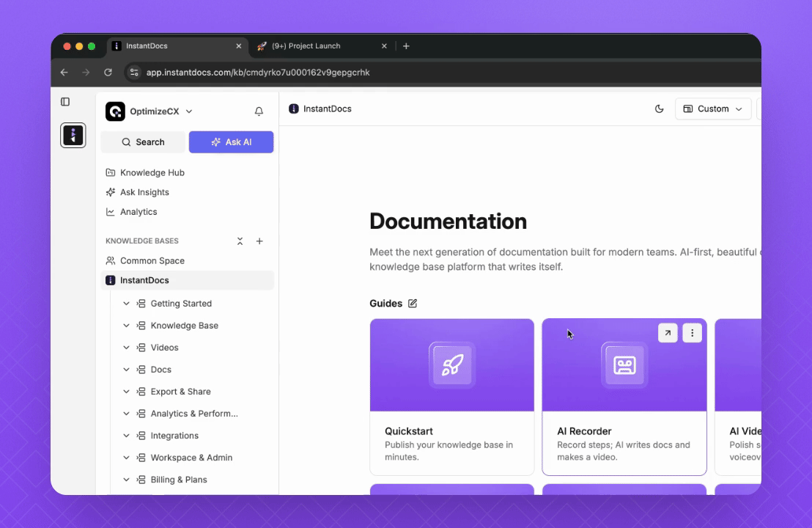Image resolution: width=812 pixels, height=528 pixels.
Task: Expand the Billing & Plans chevron
Action: pyautogui.click(x=126, y=480)
